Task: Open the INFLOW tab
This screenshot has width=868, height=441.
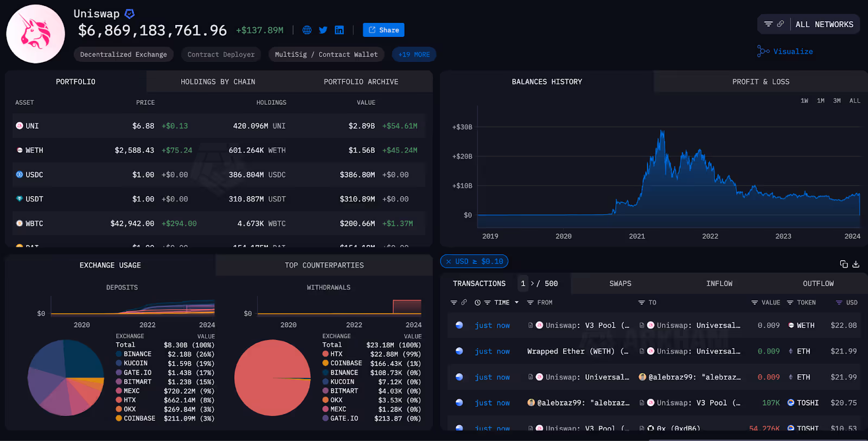Action: (x=719, y=283)
